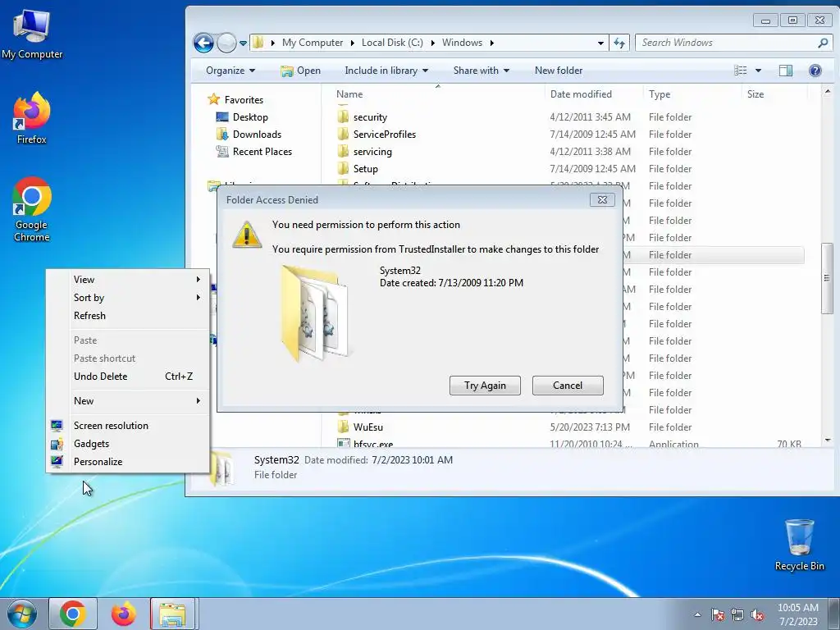This screenshot has width=840, height=630.
Task: Click Favorites star heading
Action: click(235, 99)
